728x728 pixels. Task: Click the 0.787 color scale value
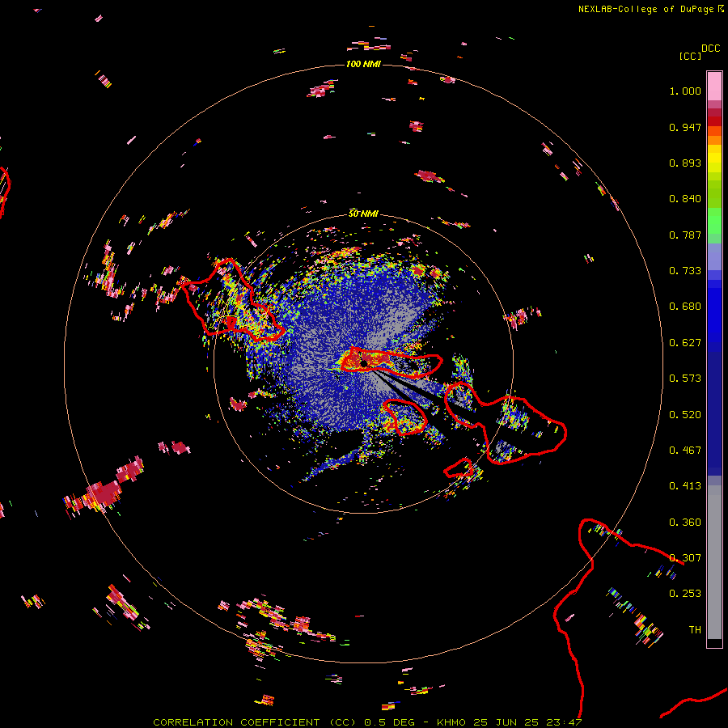tap(685, 235)
